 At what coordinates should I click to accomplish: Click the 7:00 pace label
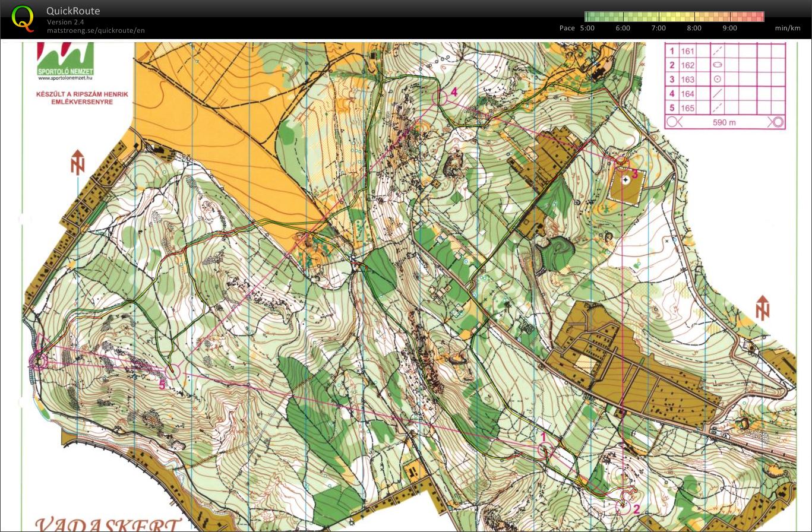(659, 28)
